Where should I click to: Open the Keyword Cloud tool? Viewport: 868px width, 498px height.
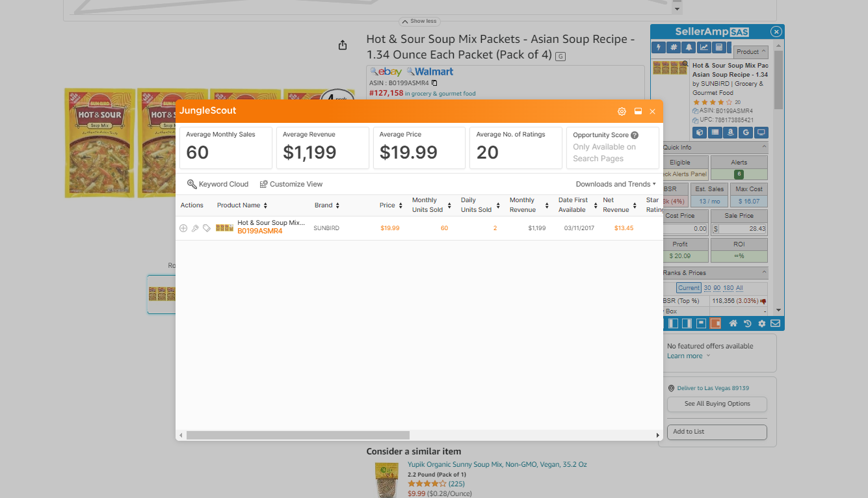point(218,184)
